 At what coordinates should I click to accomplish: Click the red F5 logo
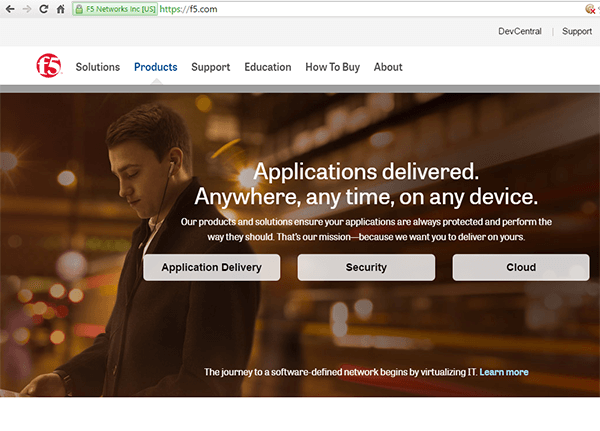[x=49, y=67]
